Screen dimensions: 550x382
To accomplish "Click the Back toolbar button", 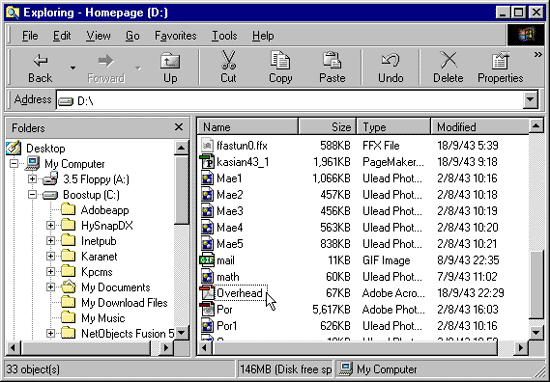I will point(40,68).
